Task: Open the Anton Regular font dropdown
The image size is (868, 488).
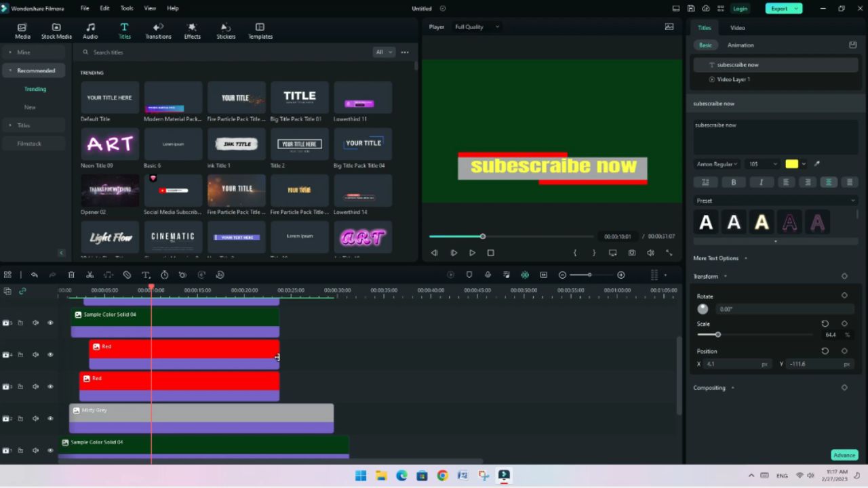Action: coord(717,164)
